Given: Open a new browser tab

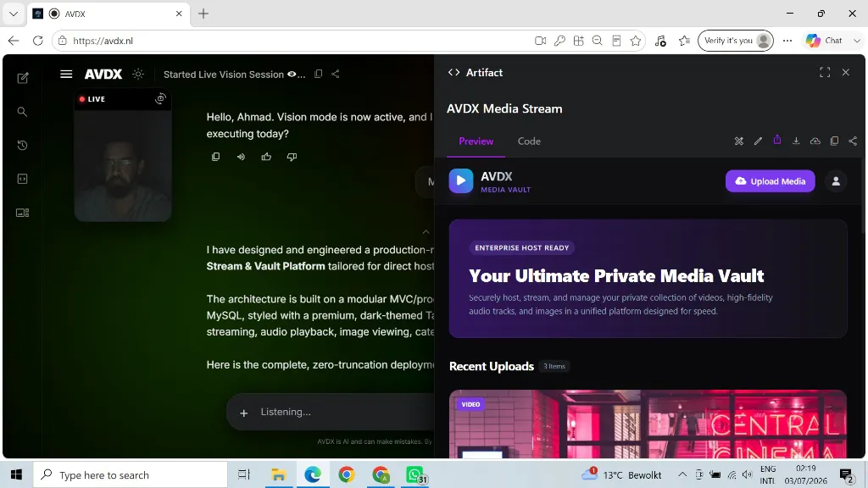Looking at the screenshot, I should click(203, 14).
